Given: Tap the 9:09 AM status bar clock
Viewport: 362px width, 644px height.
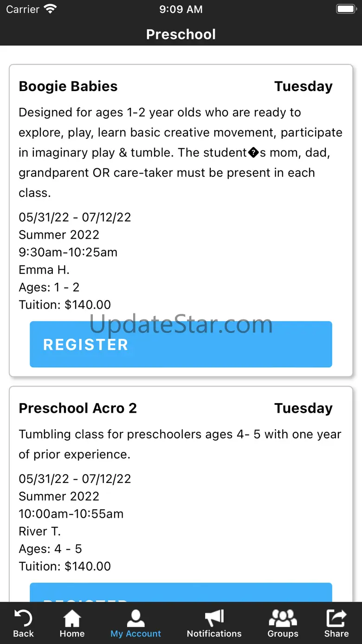Looking at the screenshot, I should pyautogui.click(x=181, y=9).
